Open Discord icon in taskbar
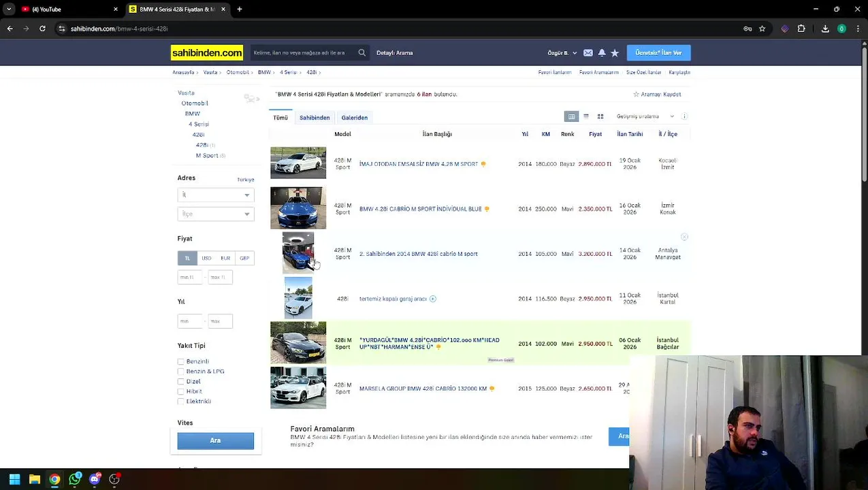 (x=95, y=479)
